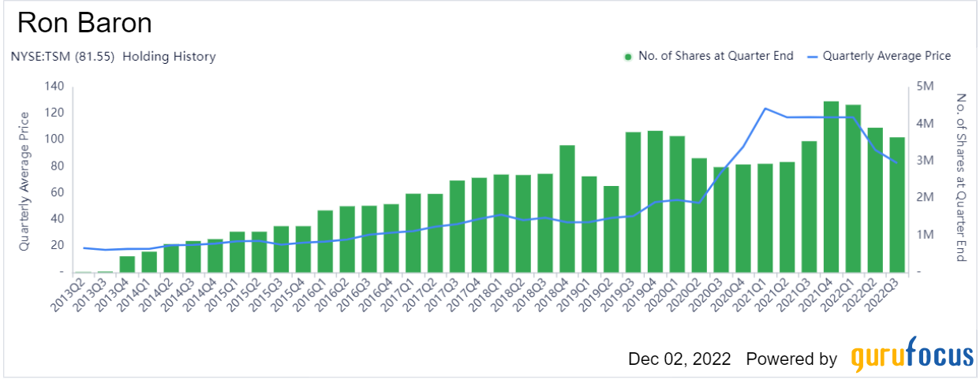Click price line peak at 2021Q1

pos(765,109)
